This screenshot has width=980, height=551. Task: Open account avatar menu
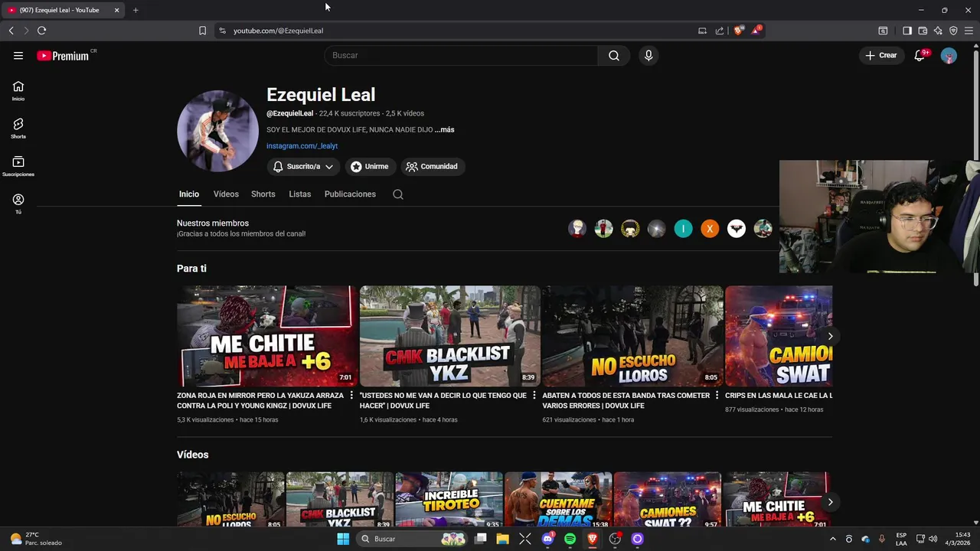(949, 55)
